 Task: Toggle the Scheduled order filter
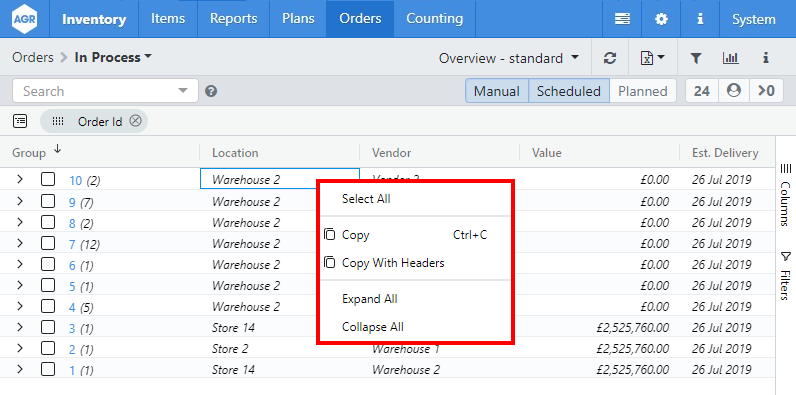[569, 91]
